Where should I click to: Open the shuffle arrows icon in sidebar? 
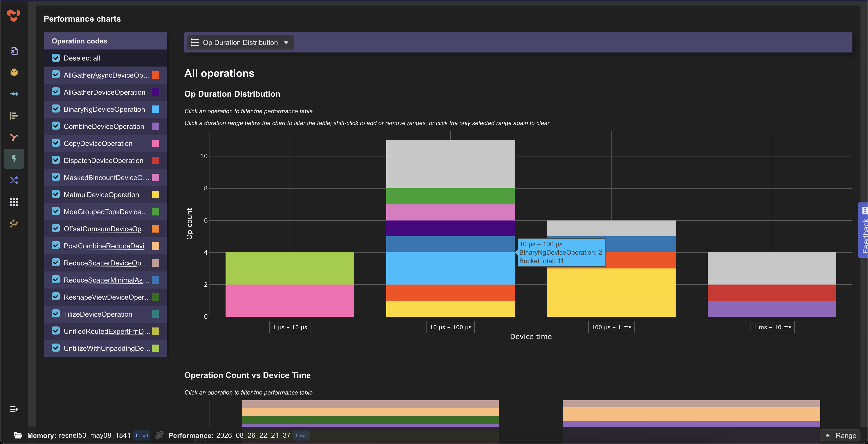click(14, 180)
